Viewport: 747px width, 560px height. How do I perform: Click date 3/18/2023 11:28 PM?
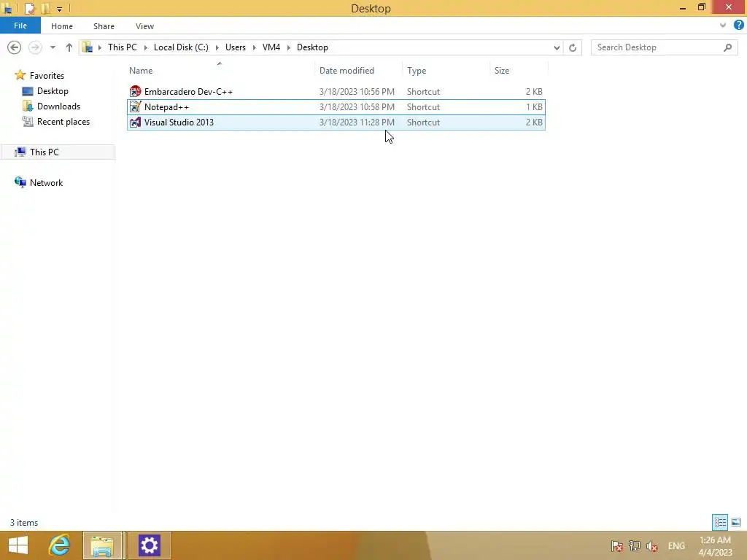point(357,122)
